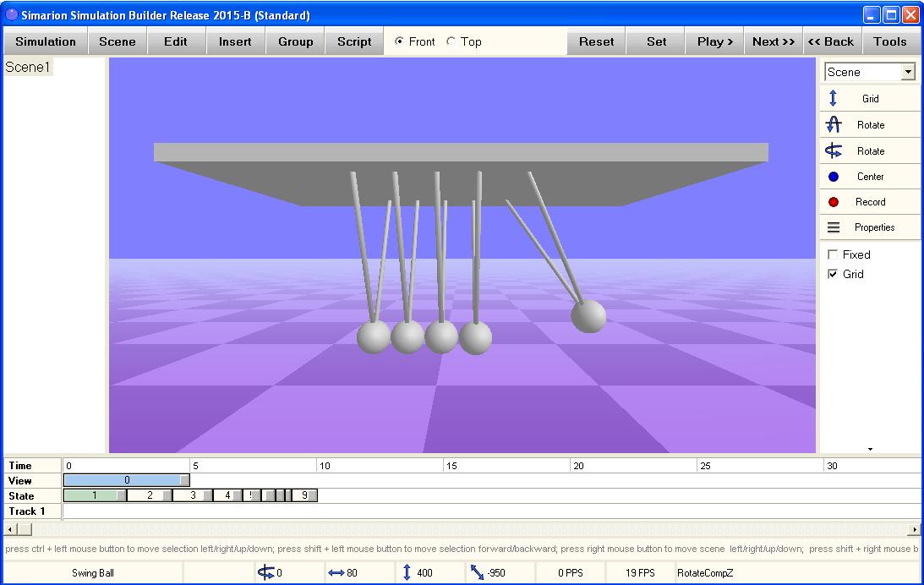This screenshot has height=585, width=924.
Task: Open the Play menu with arrow
Action: 714,41
